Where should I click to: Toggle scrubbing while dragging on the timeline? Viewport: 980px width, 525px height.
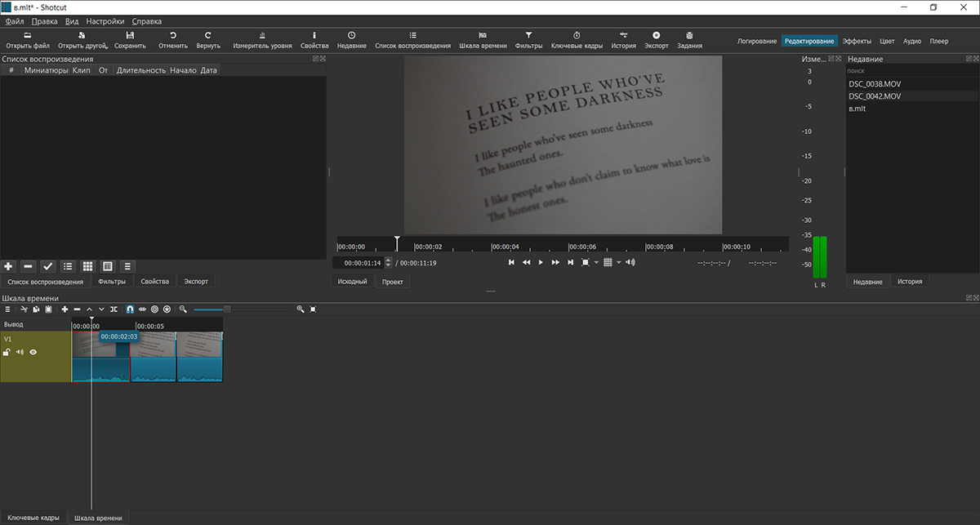[x=142, y=309]
